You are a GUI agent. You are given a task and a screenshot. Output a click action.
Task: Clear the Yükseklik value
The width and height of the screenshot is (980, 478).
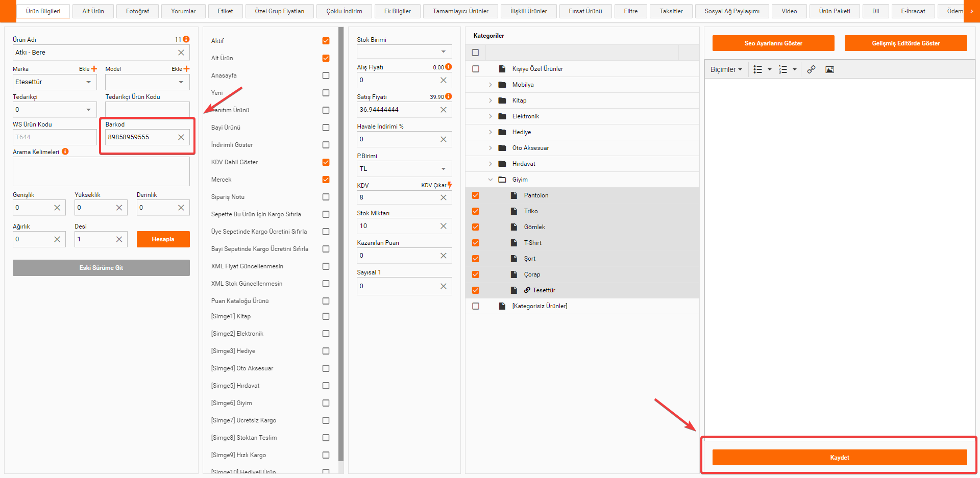pos(119,208)
